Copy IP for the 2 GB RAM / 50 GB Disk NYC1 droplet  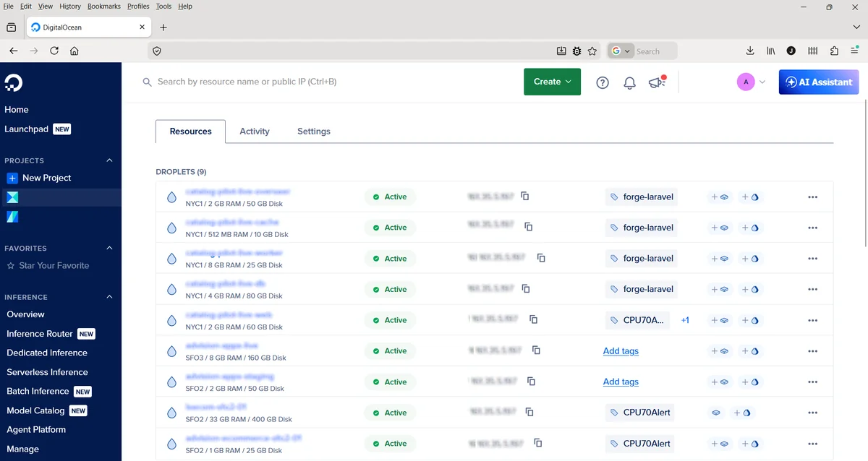(526, 197)
